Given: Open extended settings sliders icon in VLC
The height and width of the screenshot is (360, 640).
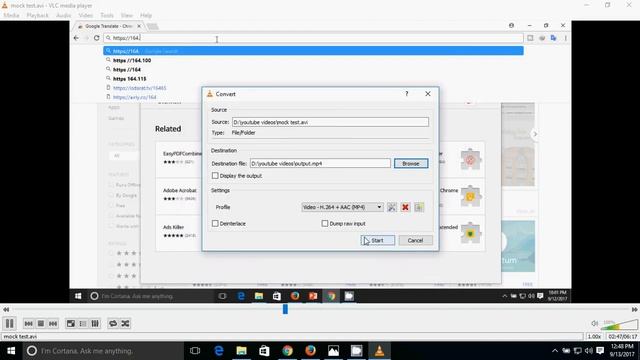Looking at the screenshot, I should [95, 323].
